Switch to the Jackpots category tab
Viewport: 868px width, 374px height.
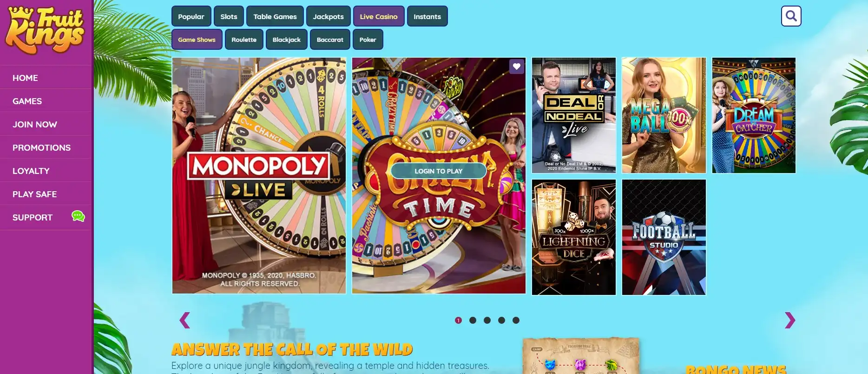click(x=328, y=16)
